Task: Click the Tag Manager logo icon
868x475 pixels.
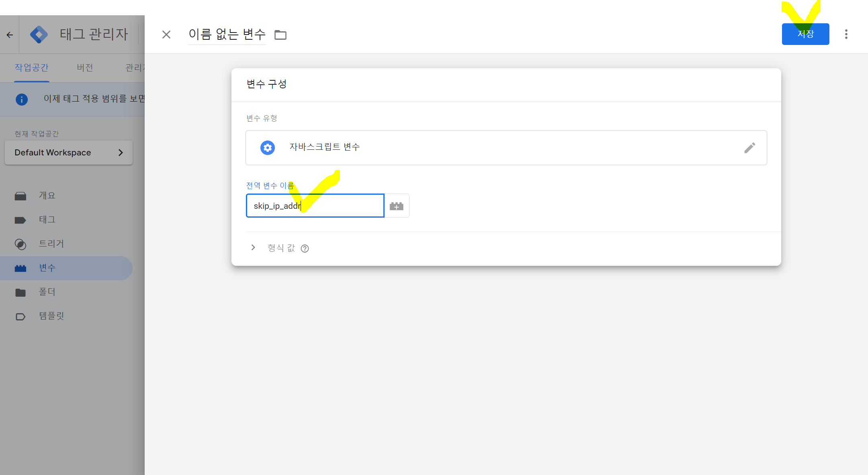Action: 39,35
